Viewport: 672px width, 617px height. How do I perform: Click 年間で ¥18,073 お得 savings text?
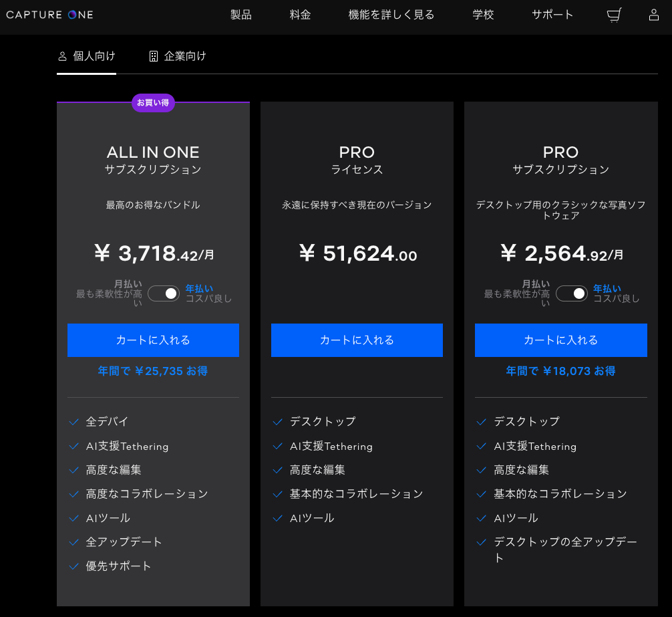tap(560, 371)
